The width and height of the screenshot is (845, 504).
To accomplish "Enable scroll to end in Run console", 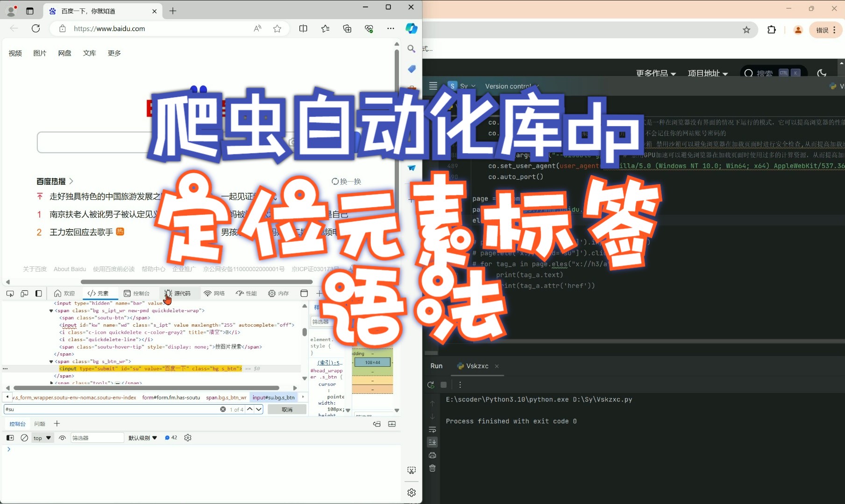I will coord(432,442).
